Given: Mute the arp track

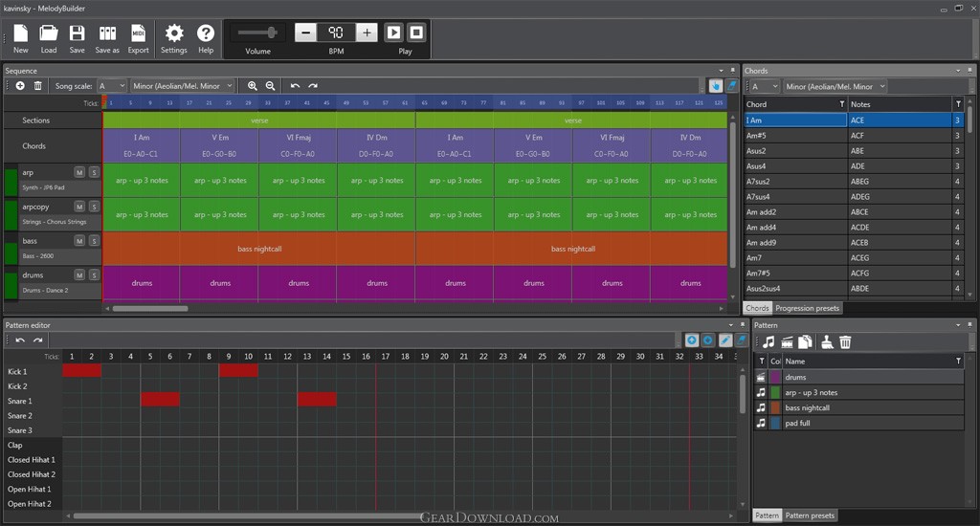Looking at the screenshot, I should tap(79, 172).
